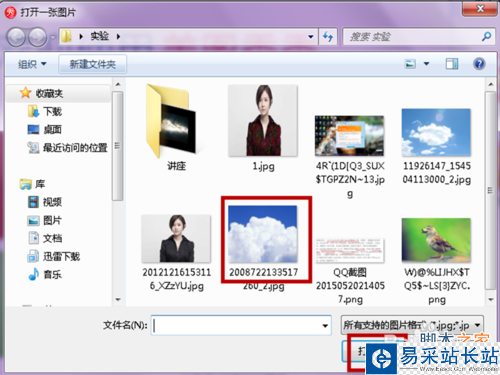The height and width of the screenshot is (375, 500).
Task: Open the 视频 library
Action: 52,202
